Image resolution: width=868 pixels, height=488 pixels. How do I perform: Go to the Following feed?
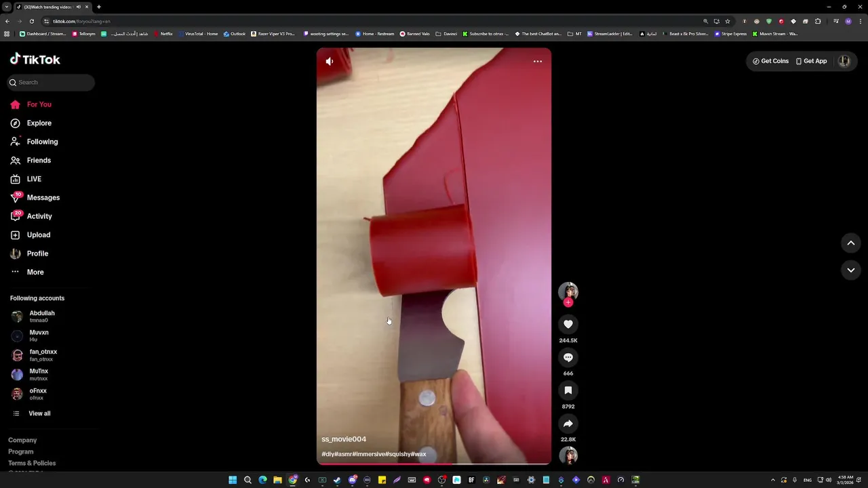[x=34, y=142]
